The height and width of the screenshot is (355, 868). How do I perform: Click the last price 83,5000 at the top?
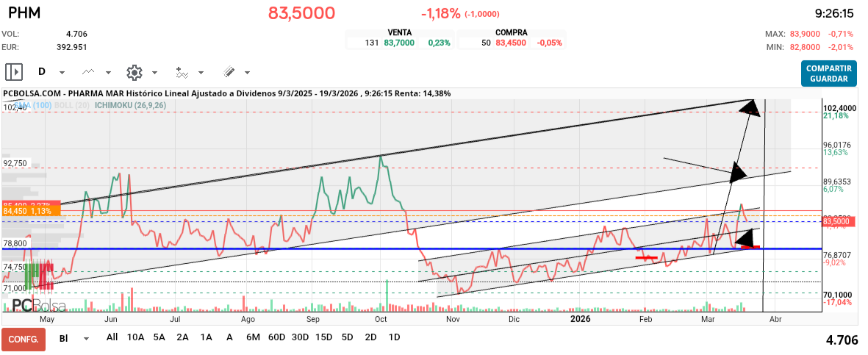point(301,12)
